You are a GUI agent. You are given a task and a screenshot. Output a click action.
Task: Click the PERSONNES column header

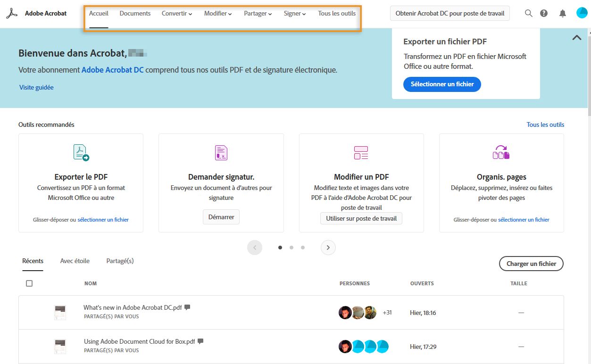[x=355, y=283]
